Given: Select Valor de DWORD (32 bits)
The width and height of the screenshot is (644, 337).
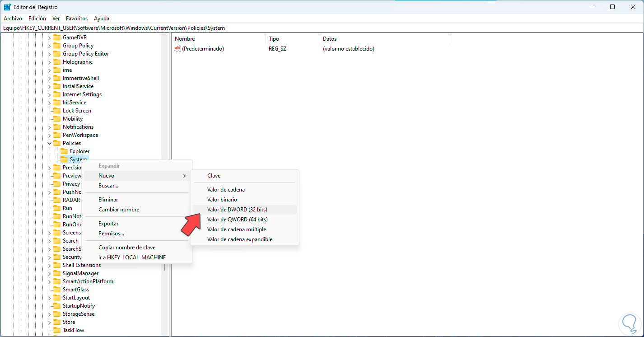Looking at the screenshot, I should 245,210.
